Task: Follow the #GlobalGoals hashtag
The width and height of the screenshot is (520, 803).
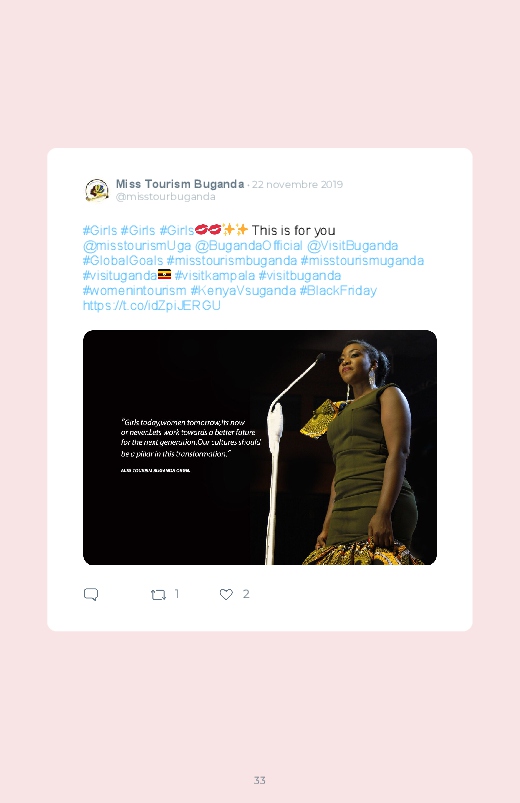Action: tap(123, 261)
